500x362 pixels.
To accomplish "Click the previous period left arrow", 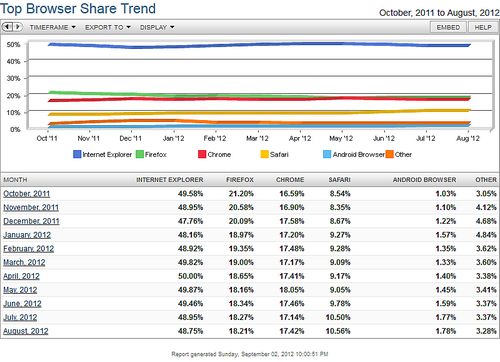I will (x=7, y=27).
